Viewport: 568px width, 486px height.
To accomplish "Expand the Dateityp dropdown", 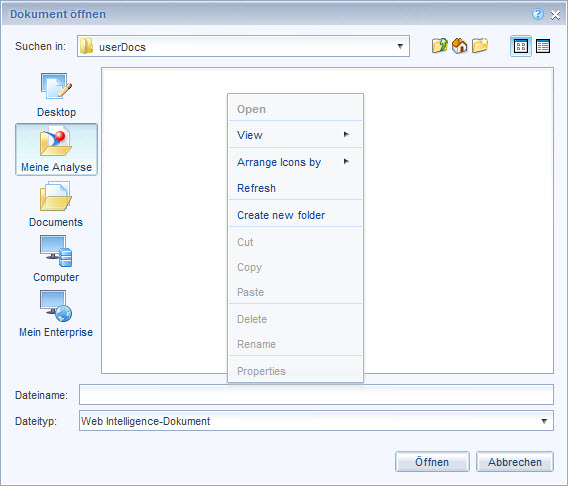I will tap(544, 421).
